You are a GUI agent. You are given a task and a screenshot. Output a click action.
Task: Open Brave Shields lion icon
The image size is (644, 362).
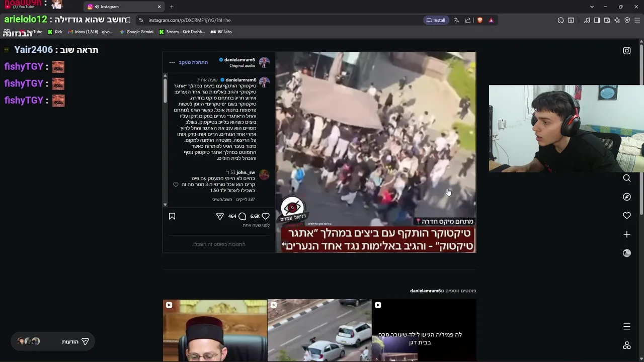pyautogui.click(x=480, y=20)
